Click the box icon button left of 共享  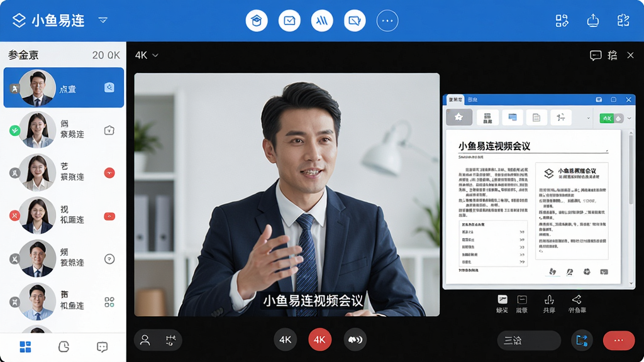pos(522,304)
